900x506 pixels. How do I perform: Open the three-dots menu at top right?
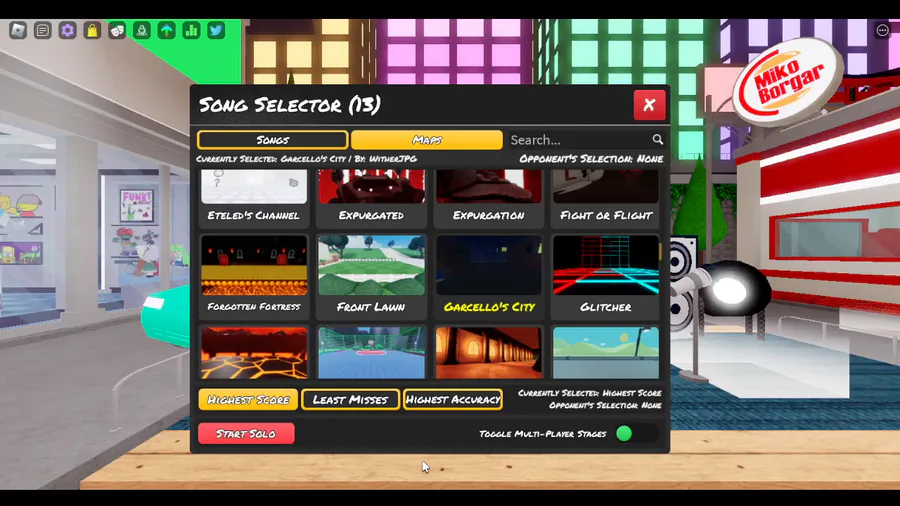coord(882,30)
